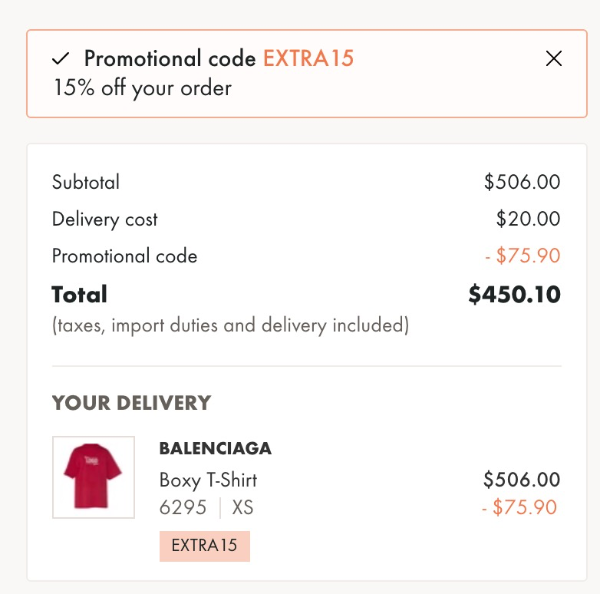600x594 pixels.
Task: Click the item discount under the price
Action: (x=519, y=508)
